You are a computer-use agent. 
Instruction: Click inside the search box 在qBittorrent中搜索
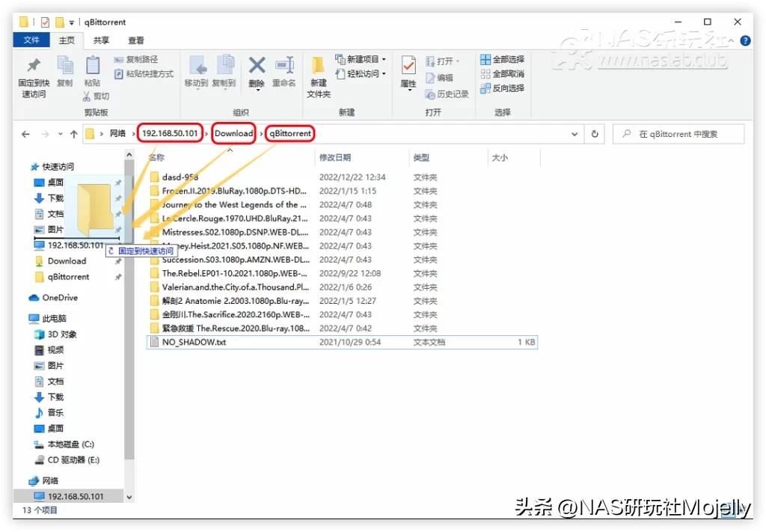678,133
